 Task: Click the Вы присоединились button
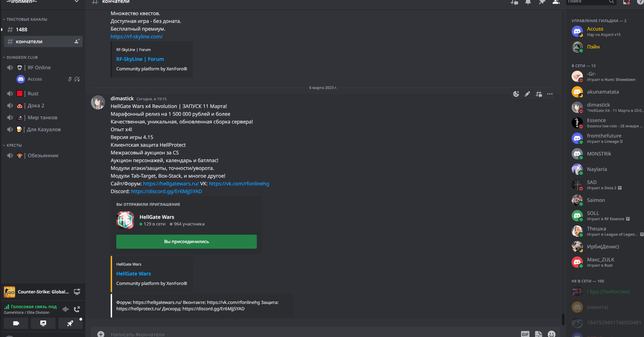pyautogui.click(x=187, y=242)
